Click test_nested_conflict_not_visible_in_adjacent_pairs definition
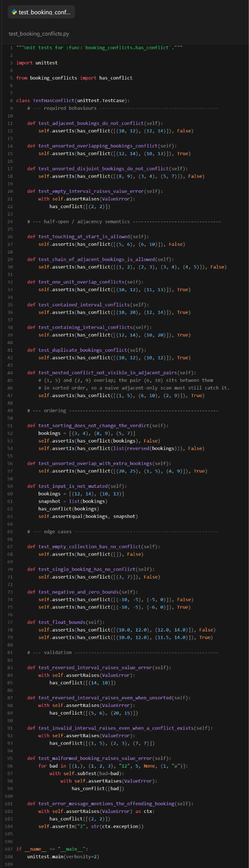Screen dimensions: 249x868 click(112, 373)
